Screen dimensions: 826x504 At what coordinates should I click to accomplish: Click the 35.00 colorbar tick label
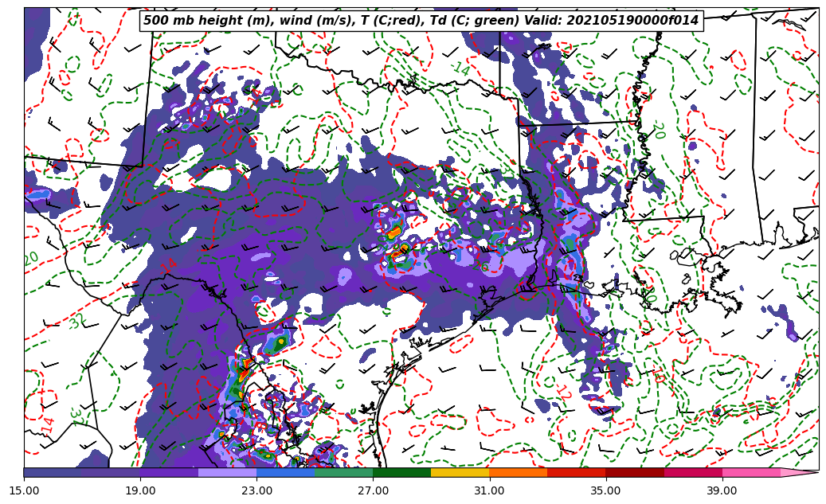point(605,490)
